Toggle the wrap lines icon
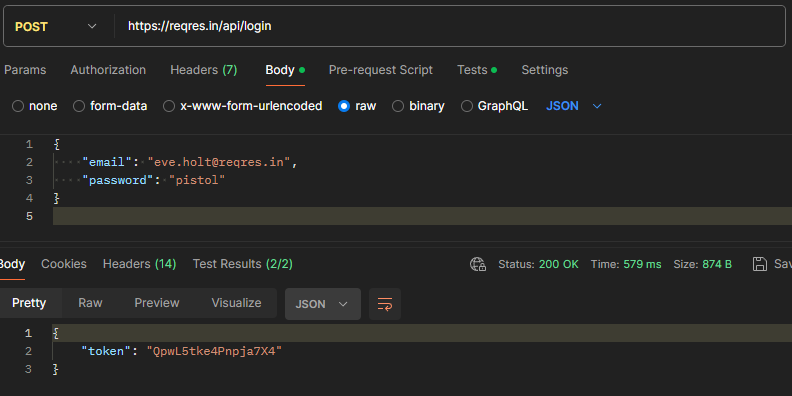The height and width of the screenshot is (396, 792). (x=385, y=304)
